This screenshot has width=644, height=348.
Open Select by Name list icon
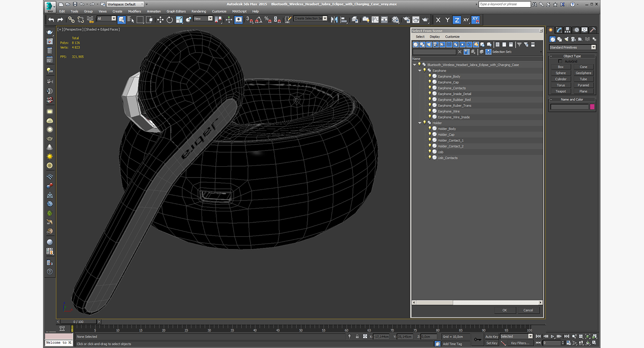131,20
